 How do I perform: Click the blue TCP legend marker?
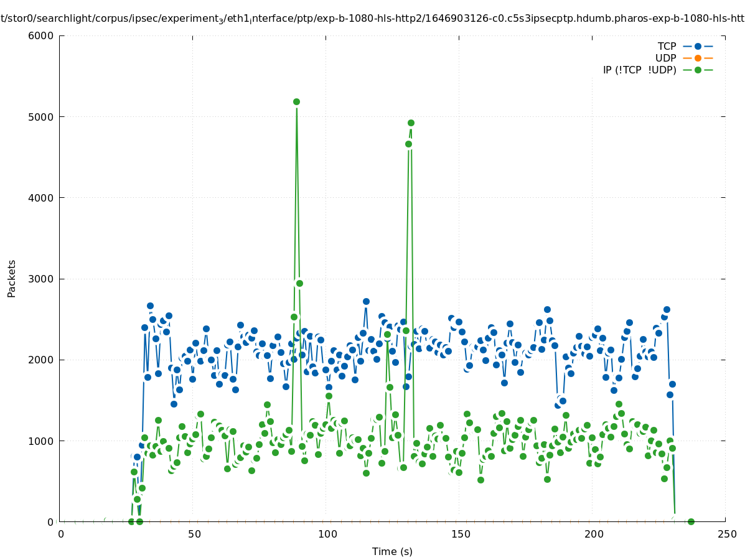tap(698, 46)
